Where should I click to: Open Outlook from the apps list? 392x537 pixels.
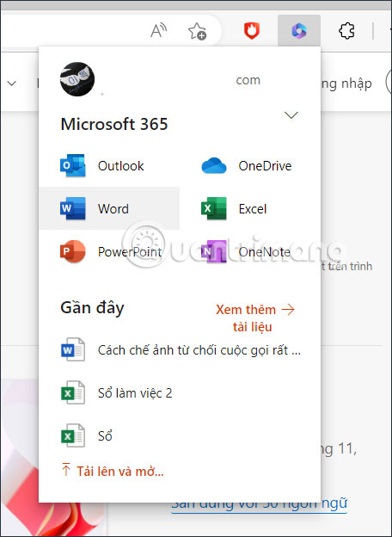pos(109,166)
